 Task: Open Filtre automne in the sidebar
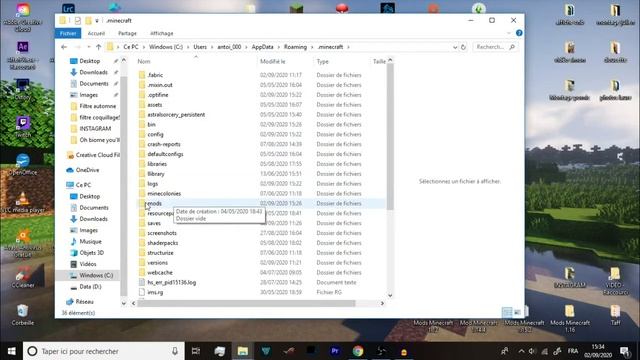click(x=97, y=106)
